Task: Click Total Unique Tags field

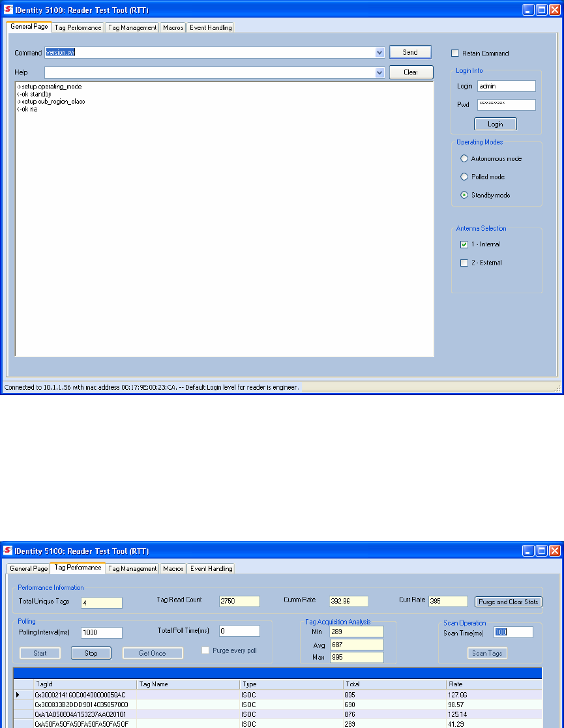Action: point(102,603)
